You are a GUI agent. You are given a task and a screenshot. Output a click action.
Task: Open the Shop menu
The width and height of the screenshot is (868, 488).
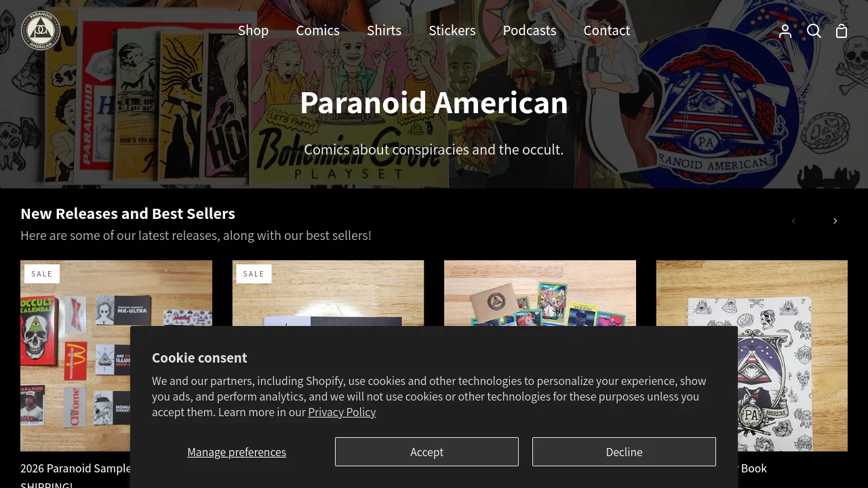[x=253, y=30]
